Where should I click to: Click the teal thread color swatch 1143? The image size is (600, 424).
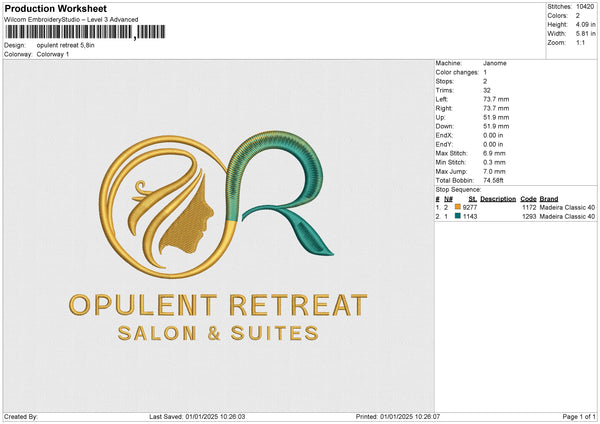pyautogui.click(x=457, y=216)
